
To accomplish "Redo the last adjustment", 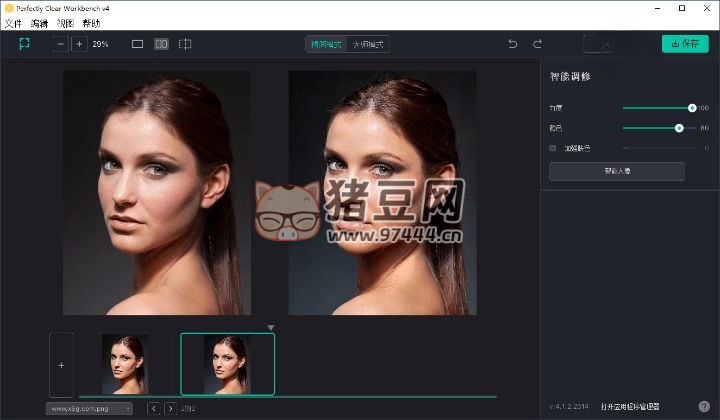I will tap(537, 44).
